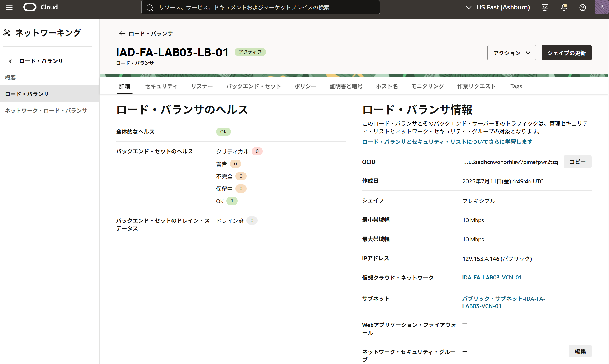Open the notifications bell
609x364 pixels.
click(564, 7)
